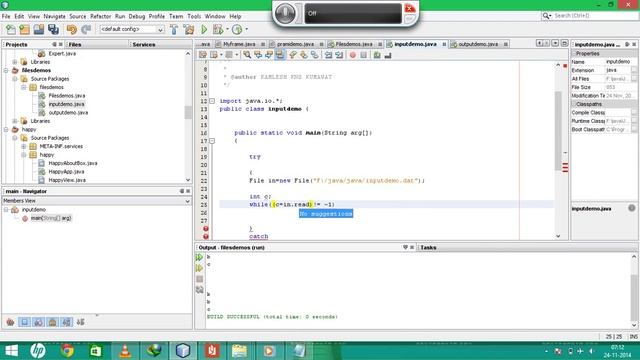Click the Re-run green arrows icon in Output

[x=199, y=258]
